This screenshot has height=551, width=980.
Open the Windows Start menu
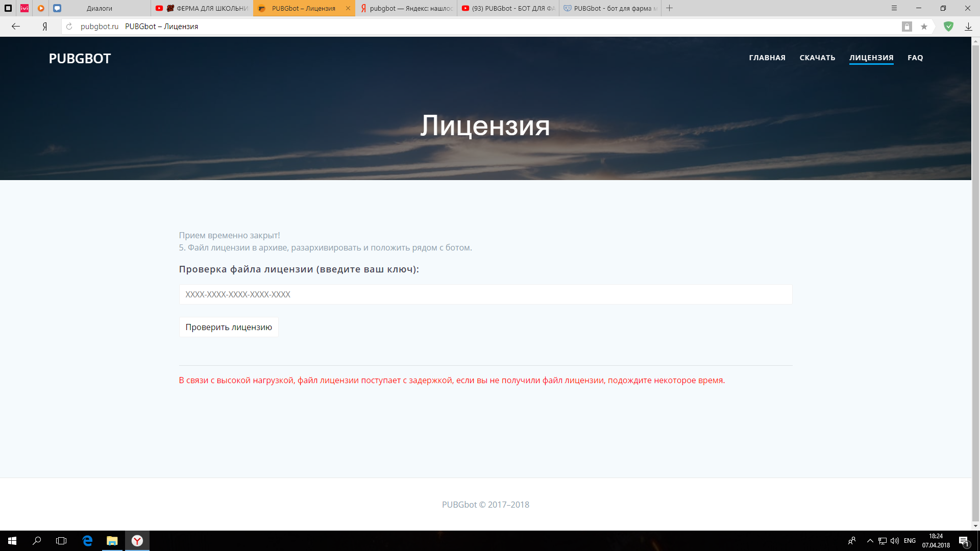(12, 541)
